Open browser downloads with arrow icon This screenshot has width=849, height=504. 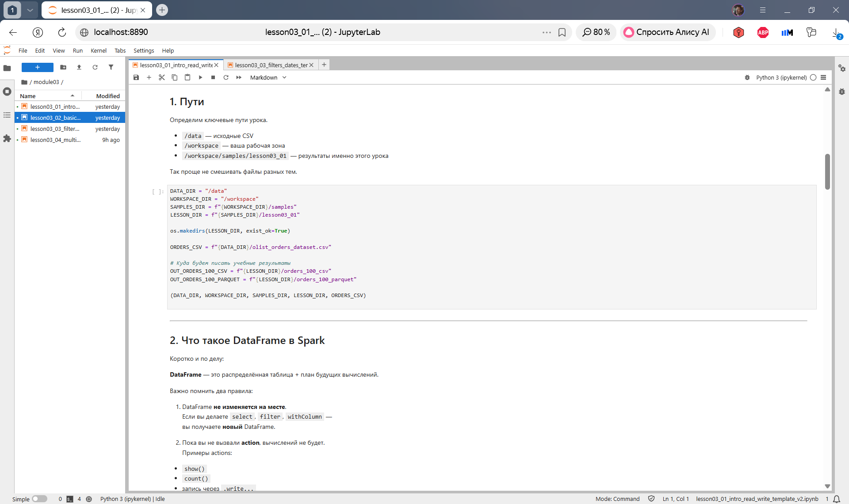(x=836, y=32)
